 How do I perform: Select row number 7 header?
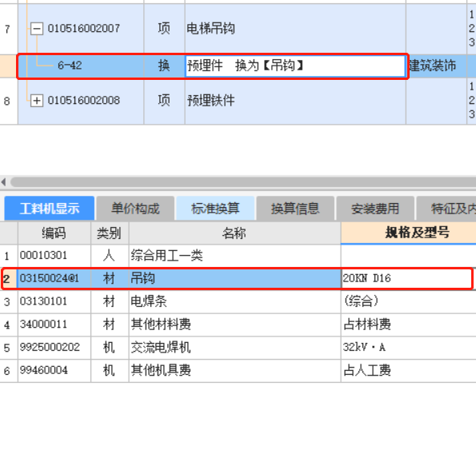[x=9, y=29]
